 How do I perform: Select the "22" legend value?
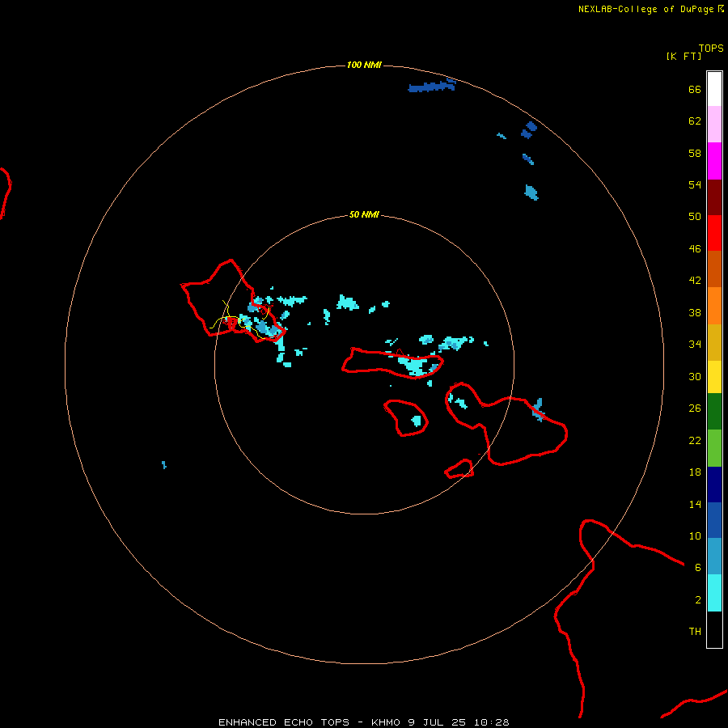(695, 440)
